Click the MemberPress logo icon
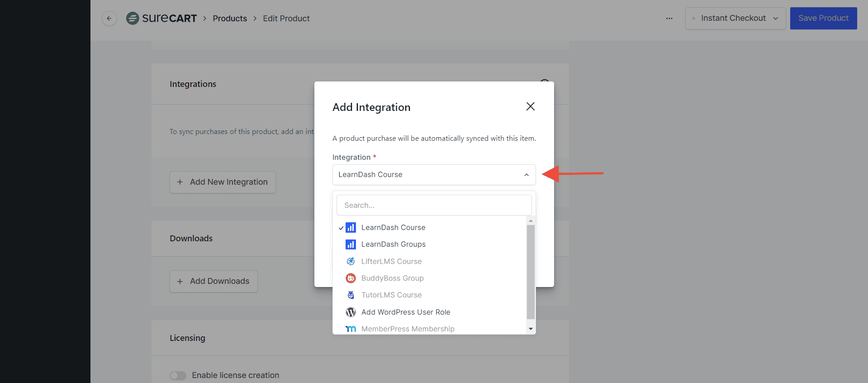The image size is (868, 383). tap(351, 329)
